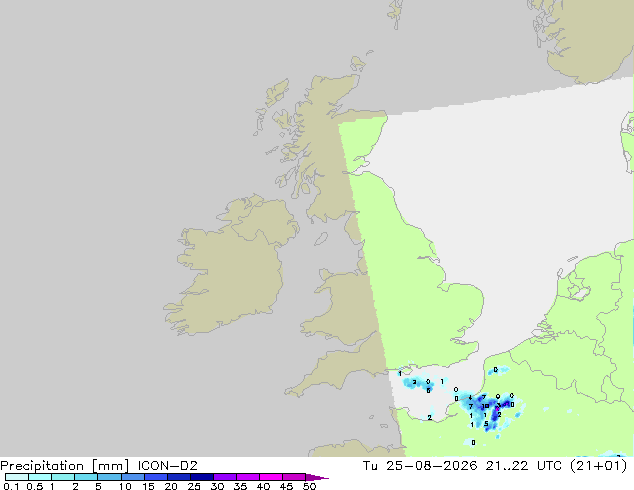Screen dimensions: 634x490
Task: Click the '2' value on the Normandy coast
Action: click(429, 418)
